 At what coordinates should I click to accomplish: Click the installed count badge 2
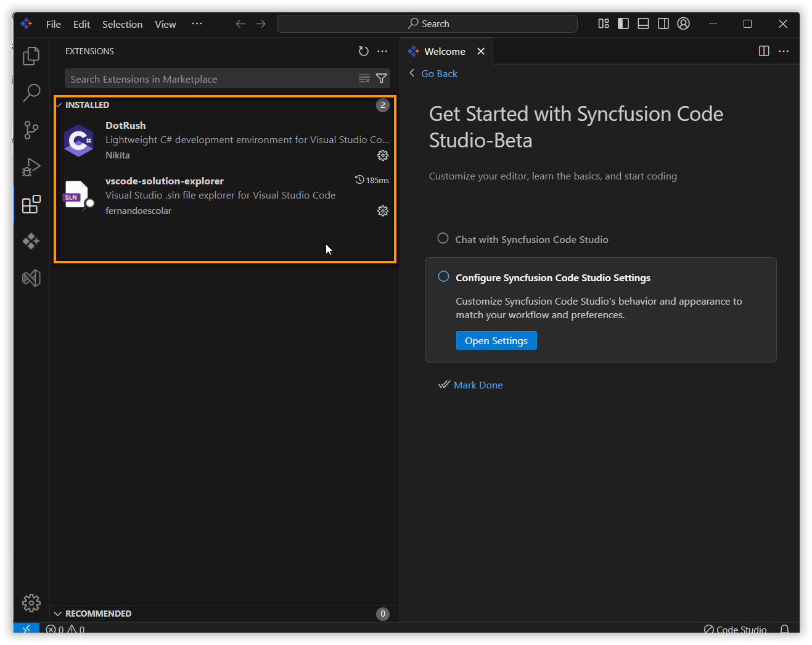coord(383,105)
